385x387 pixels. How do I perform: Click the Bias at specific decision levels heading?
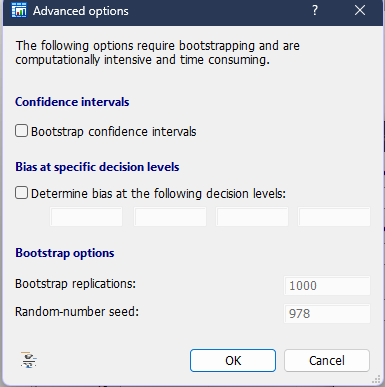(97, 167)
